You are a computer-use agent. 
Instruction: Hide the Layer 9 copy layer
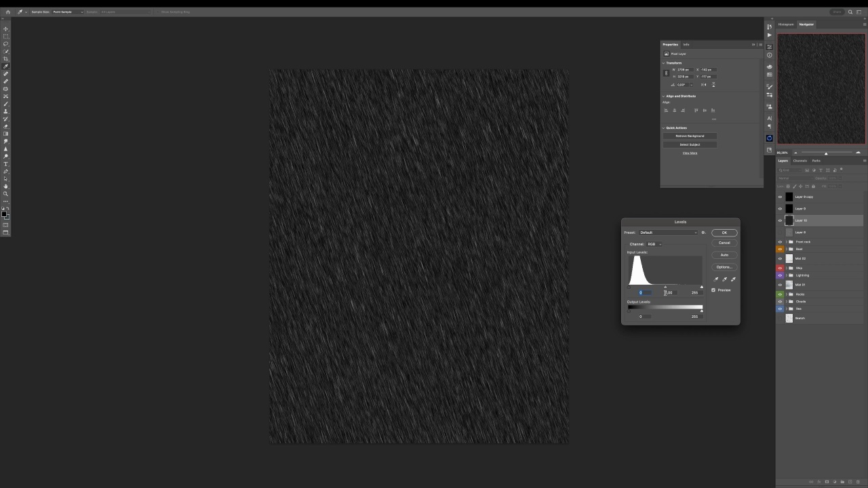pyautogui.click(x=780, y=197)
